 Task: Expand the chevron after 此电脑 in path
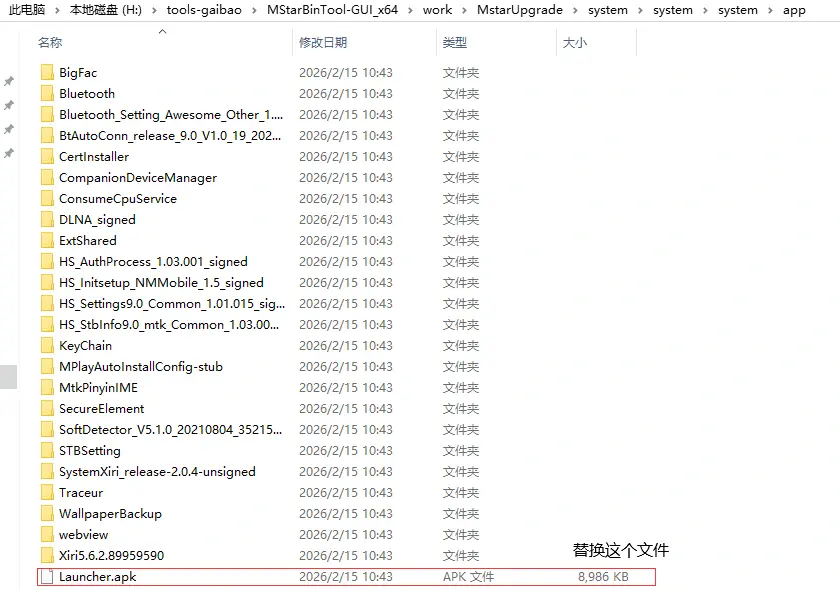click(x=58, y=10)
